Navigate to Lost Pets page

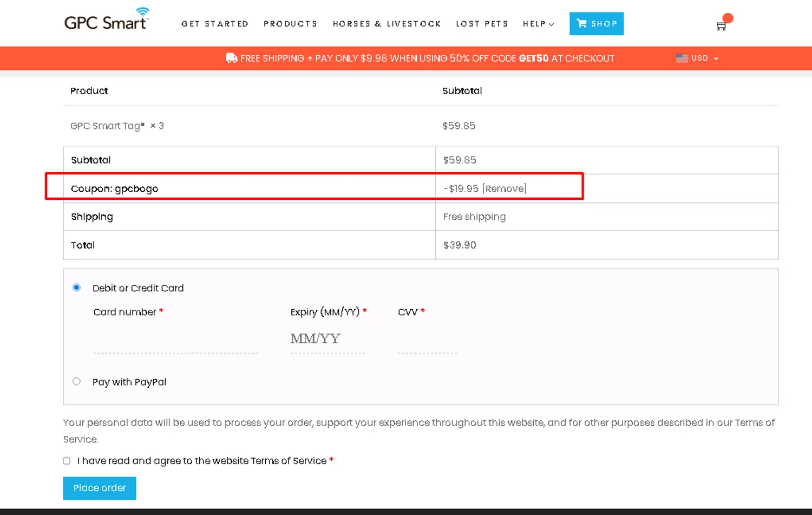(482, 24)
